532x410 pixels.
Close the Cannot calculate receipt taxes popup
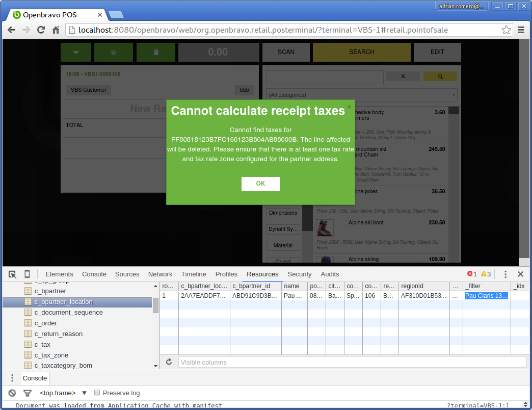(x=349, y=107)
